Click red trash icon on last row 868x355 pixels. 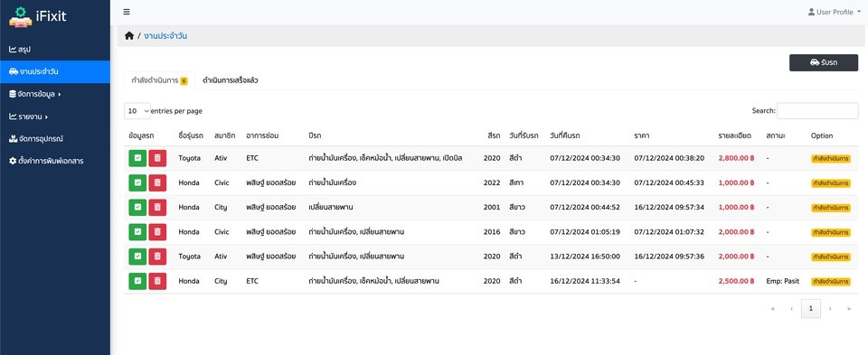(x=157, y=281)
